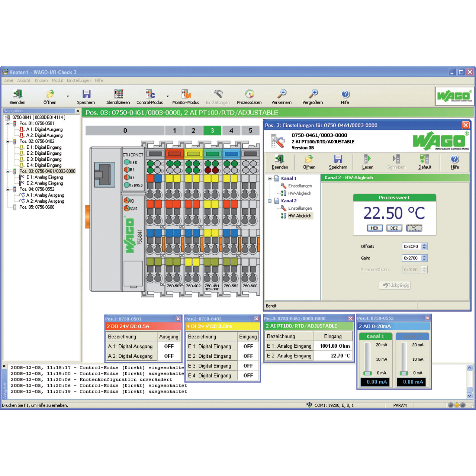
Task: Collapse Pos. 01: 0750-0501 tree node
Action: [x=7, y=123]
